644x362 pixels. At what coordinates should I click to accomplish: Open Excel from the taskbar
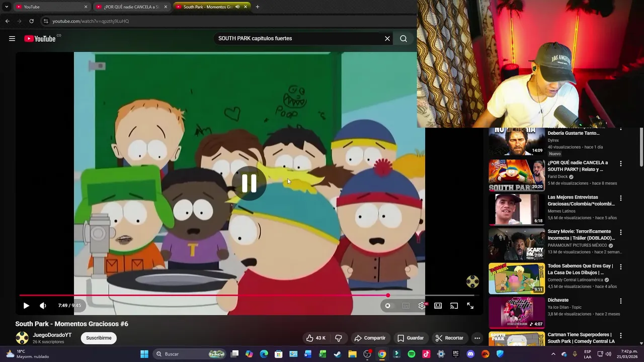click(323, 354)
